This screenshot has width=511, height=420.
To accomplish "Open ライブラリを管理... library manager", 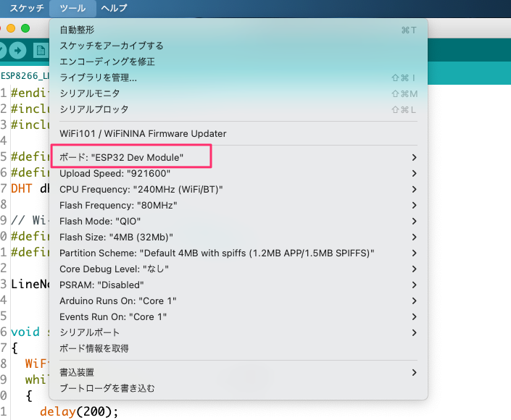I will coord(98,77).
